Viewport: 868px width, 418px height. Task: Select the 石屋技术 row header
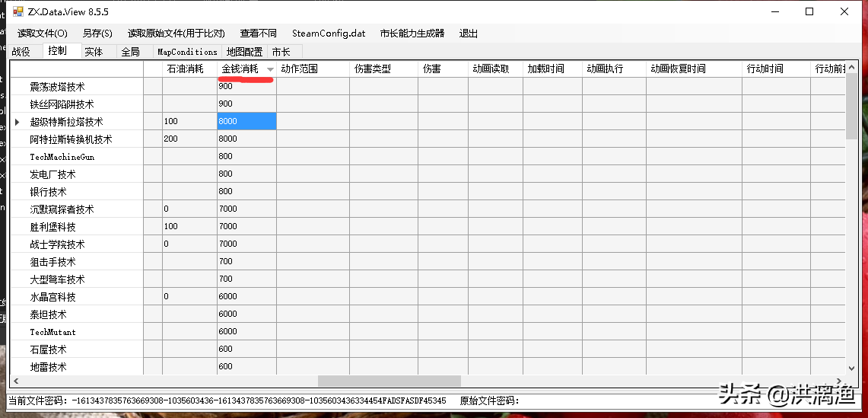(77, 349)
